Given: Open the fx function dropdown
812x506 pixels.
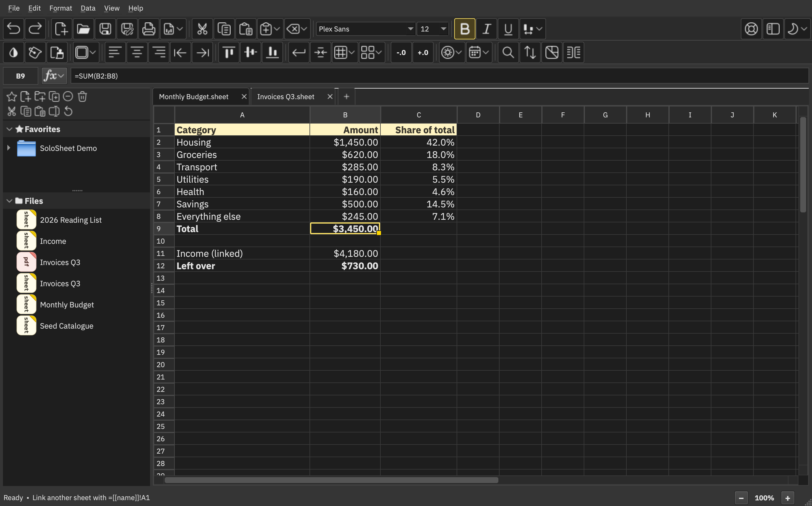Looking at the screenshot, I should (x=54, y=76).
